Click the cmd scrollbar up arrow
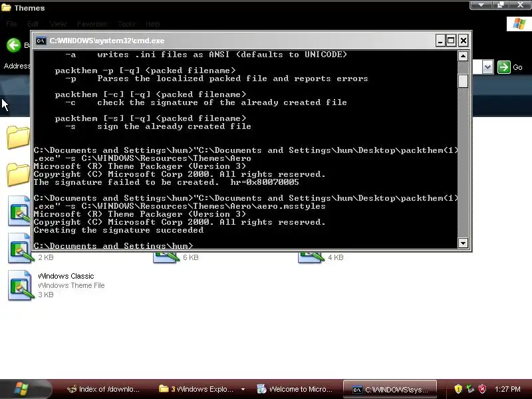 tap(463, 56)
